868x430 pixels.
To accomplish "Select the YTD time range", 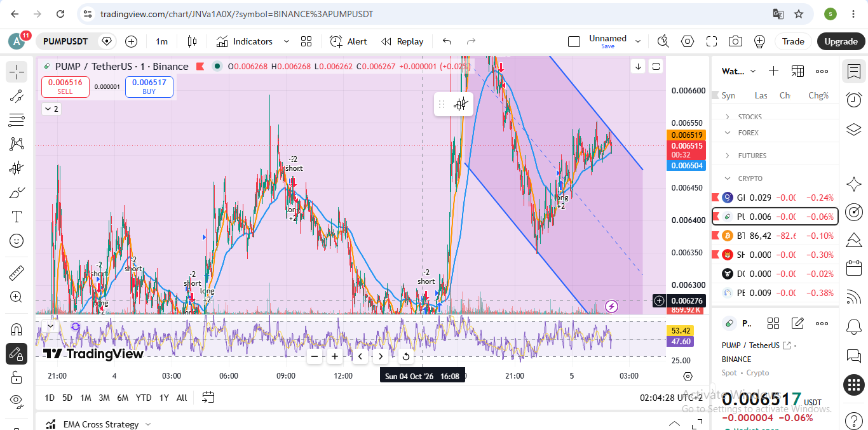I will coord(144,398).
